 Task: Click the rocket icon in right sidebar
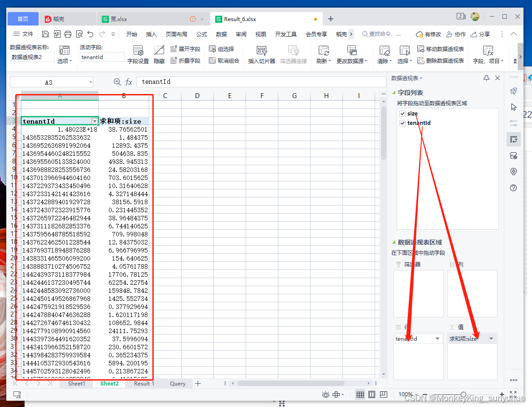(x=514, y=91)
